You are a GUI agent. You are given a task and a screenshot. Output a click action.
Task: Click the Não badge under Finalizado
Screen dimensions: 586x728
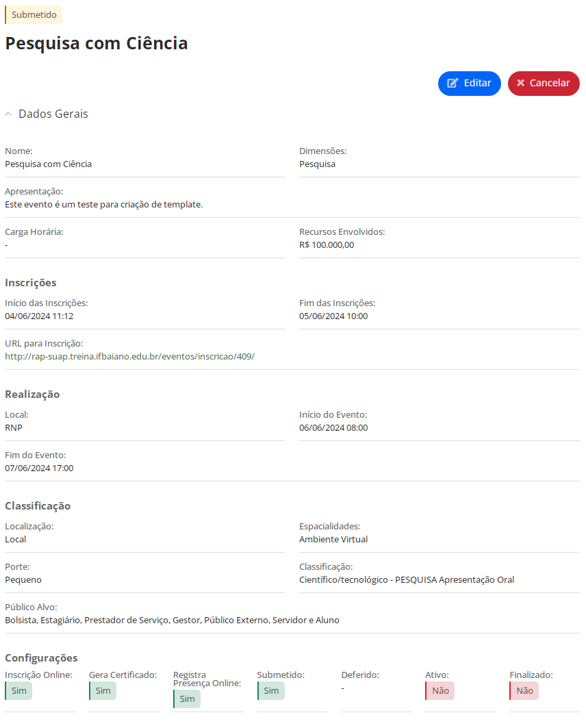[524, 690]
